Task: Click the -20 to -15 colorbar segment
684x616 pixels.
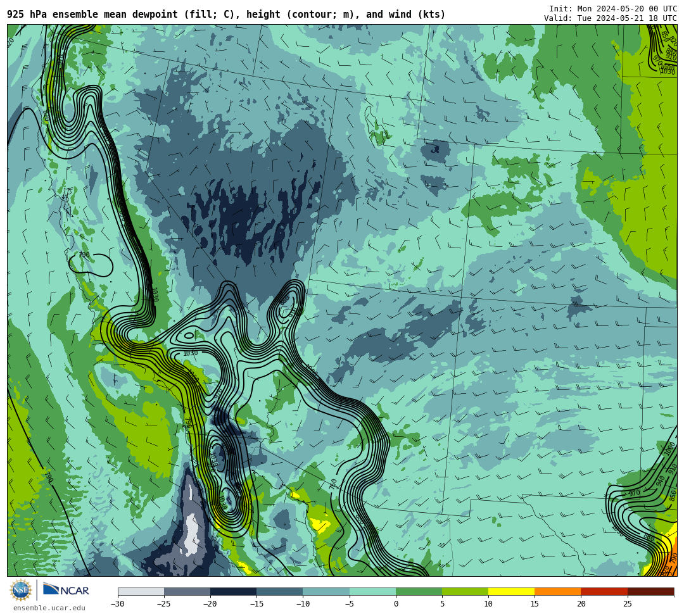Action: (x=233, y=591)
